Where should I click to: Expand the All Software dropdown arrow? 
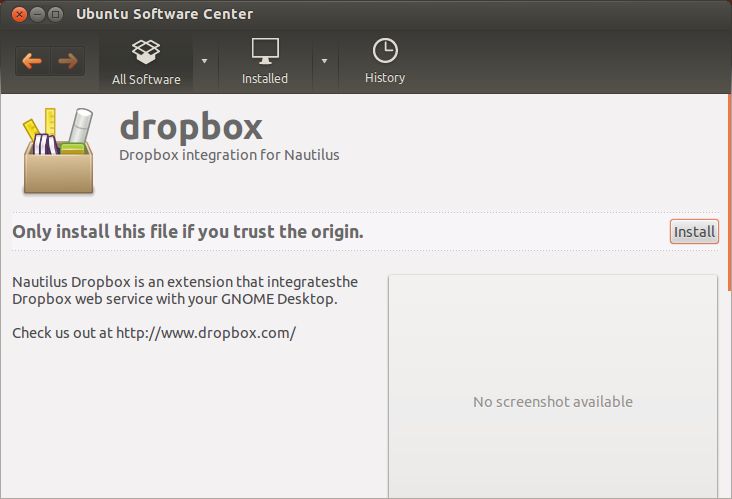tap(204, 61)
